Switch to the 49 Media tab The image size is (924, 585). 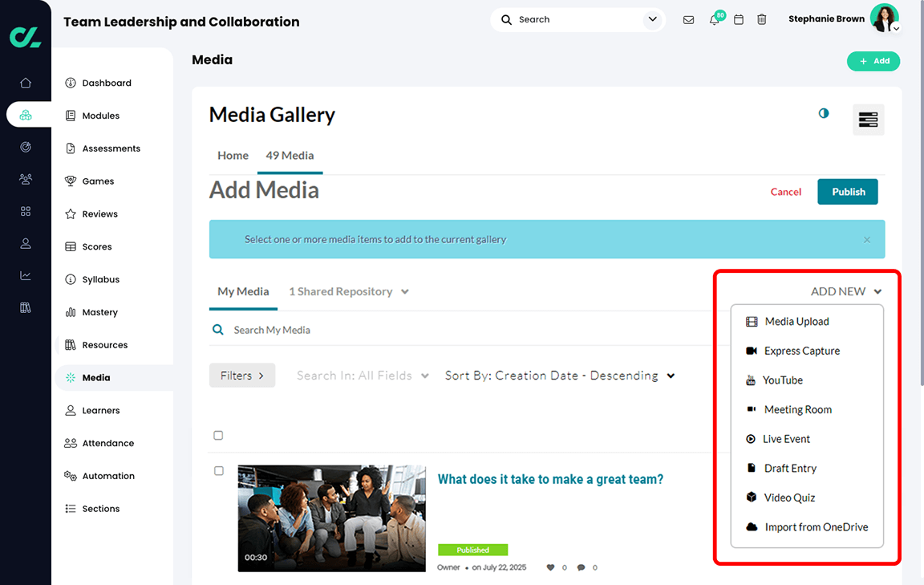pos(290,156)
